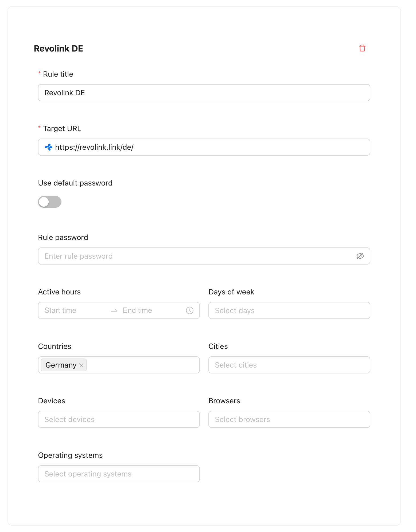Remove the Germany tag from Countries
This screenshot has width=416, height=532.
(81, 365)
